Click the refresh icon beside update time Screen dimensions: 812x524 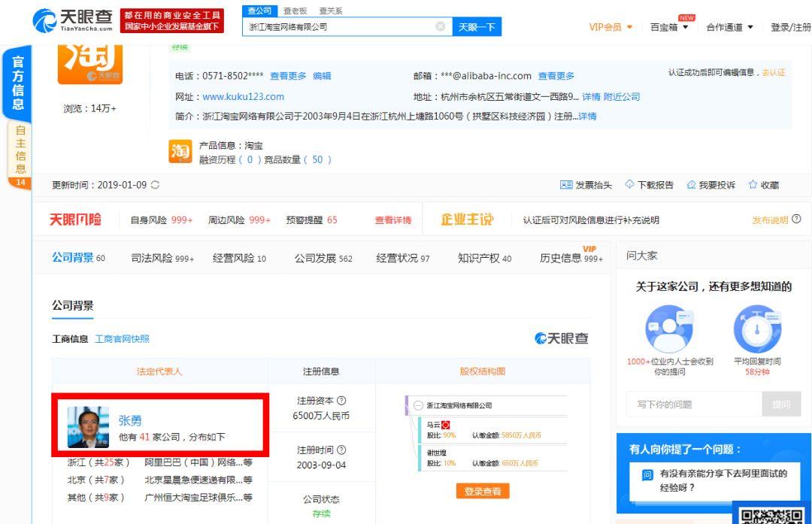tap(155, 185)
